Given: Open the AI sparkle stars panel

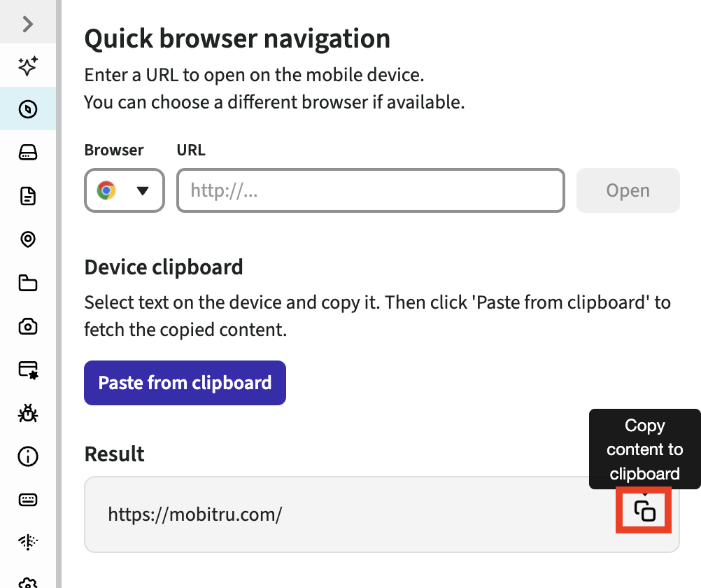Looking at the screenshot, I should coord(28,67).
